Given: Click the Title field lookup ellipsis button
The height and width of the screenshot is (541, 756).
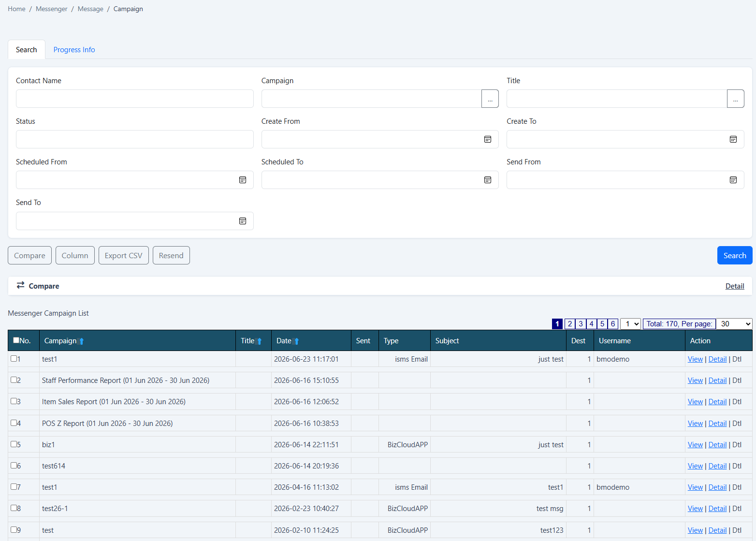Looking at the screenshot, I should [735, 99].
